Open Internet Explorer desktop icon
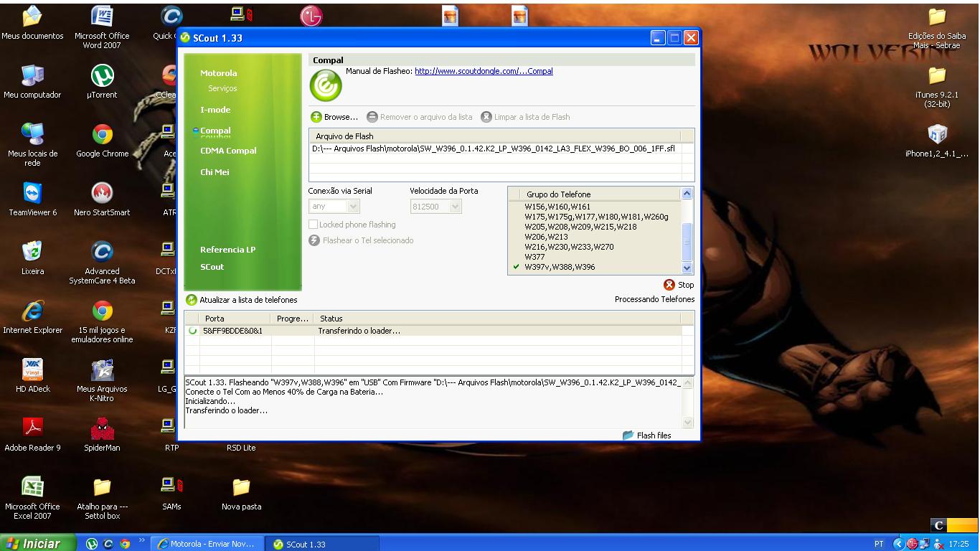The height and width of the screenshot is (551, 980). (x=32, y=317)
